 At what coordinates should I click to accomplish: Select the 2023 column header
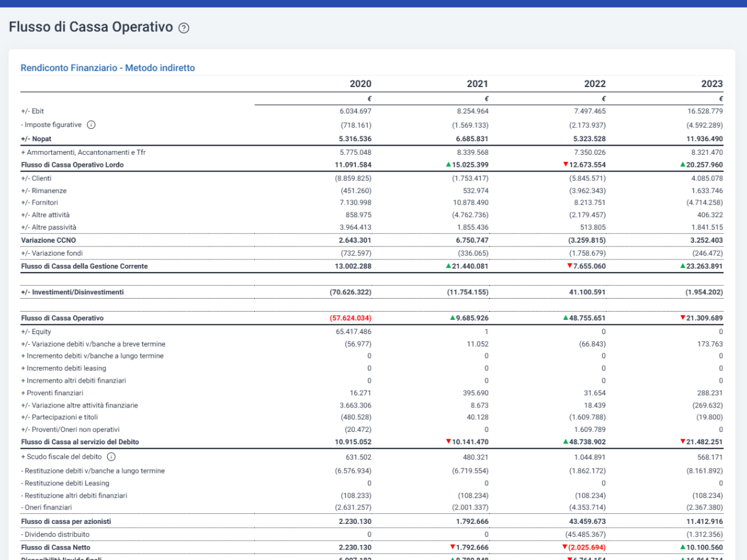[712, 84]
